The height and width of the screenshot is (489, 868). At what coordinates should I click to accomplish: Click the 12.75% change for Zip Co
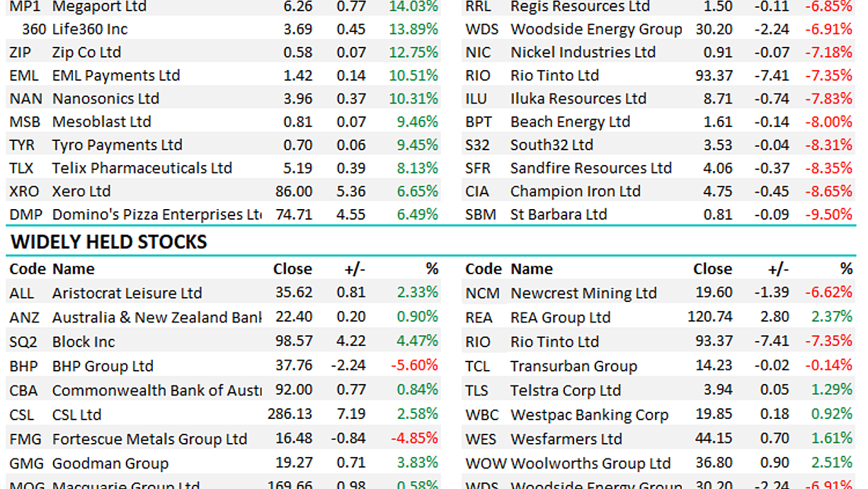point(413,52)
